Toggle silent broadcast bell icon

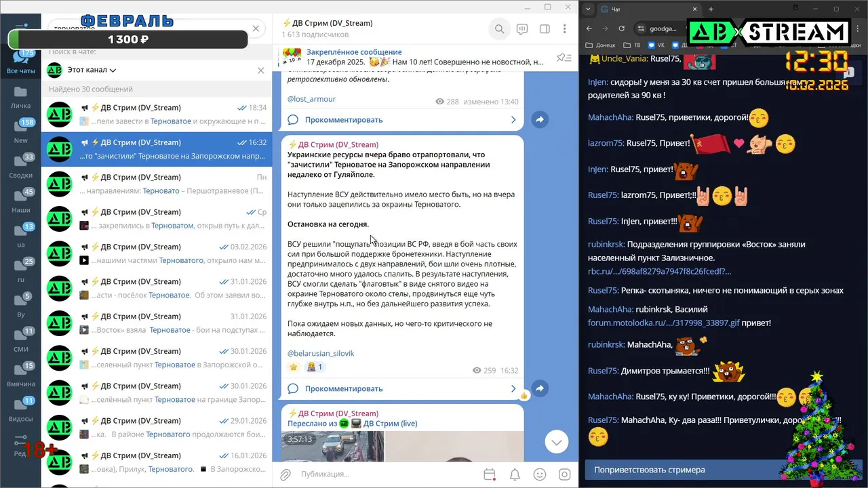pos(515,474)
